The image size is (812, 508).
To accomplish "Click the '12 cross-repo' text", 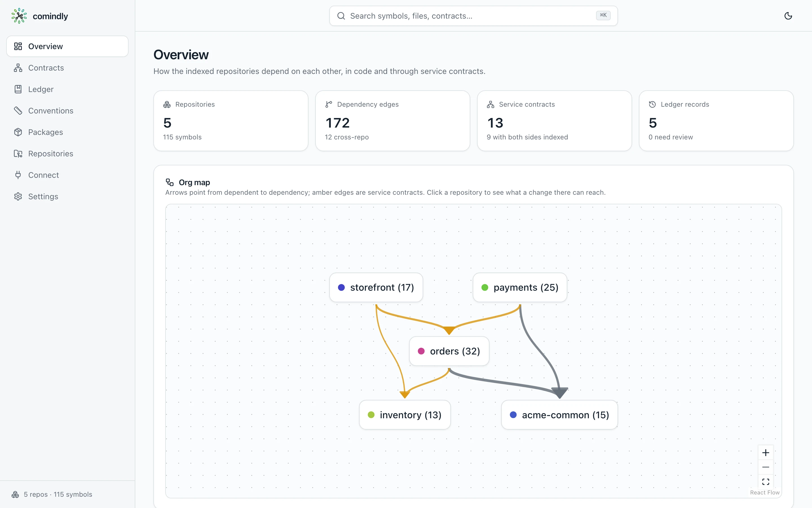I will pyautogui.click(x=347, y=137).
